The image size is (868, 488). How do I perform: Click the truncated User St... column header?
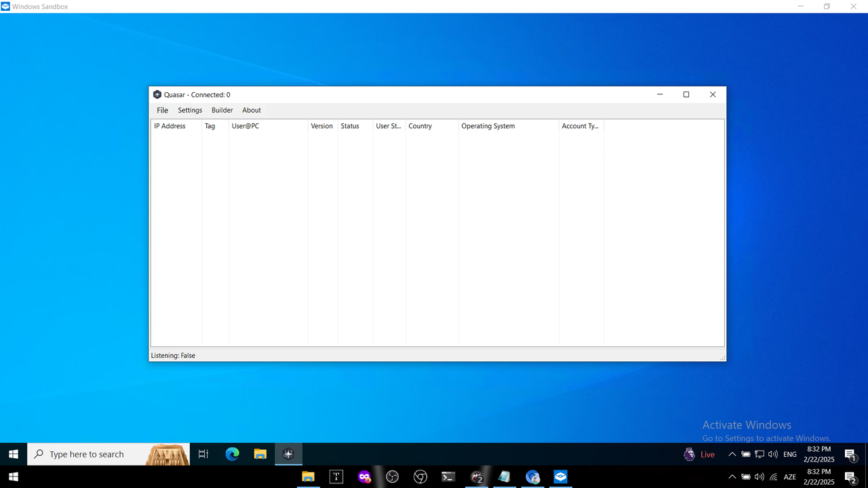389,126
